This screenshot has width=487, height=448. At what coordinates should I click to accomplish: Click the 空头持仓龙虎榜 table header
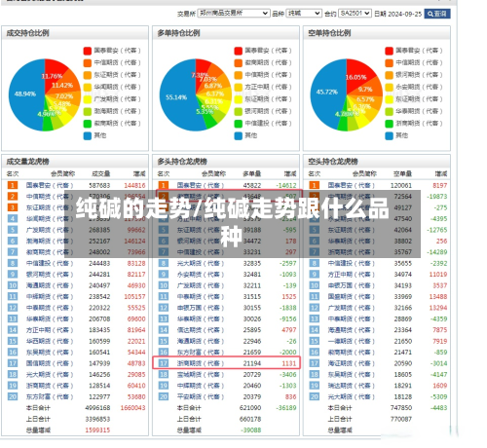click(x=377, y=162)
